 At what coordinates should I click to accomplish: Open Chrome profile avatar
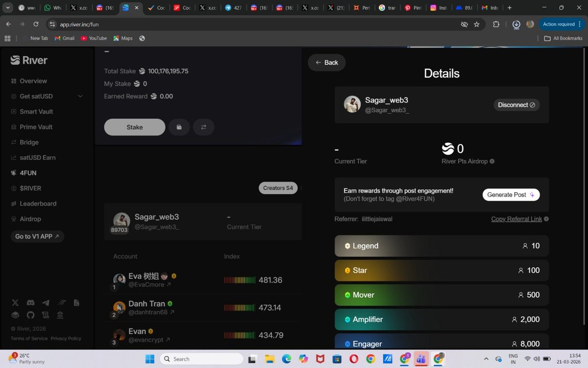[530, 24]
